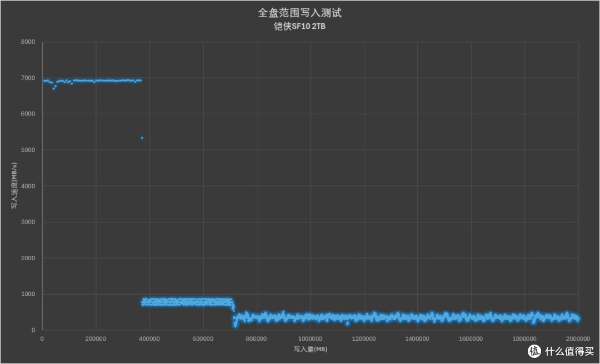Click the chart title 全盘范围写入测试
This screenshot has height=364, width=600.
click(x=299, y=13)
